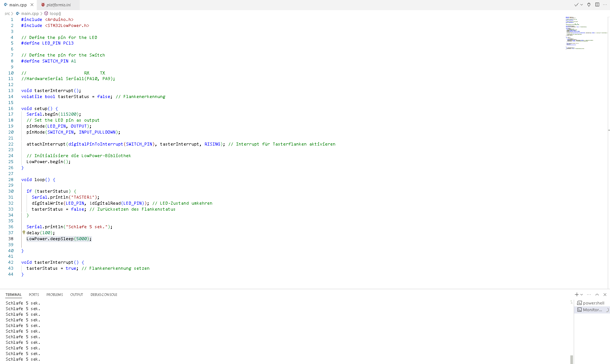Click the code minimap preview

pos(586,33)
